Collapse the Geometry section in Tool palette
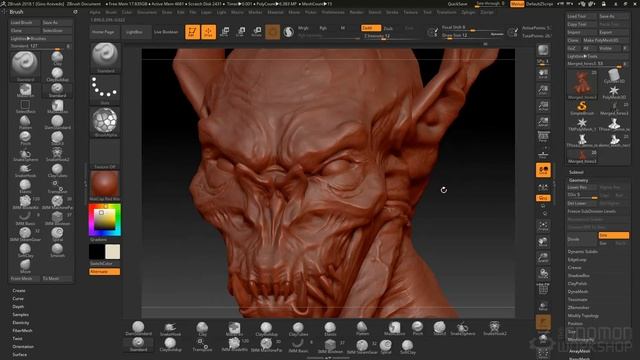Screen dimensions: 640x360 click(x=578, y=180)
